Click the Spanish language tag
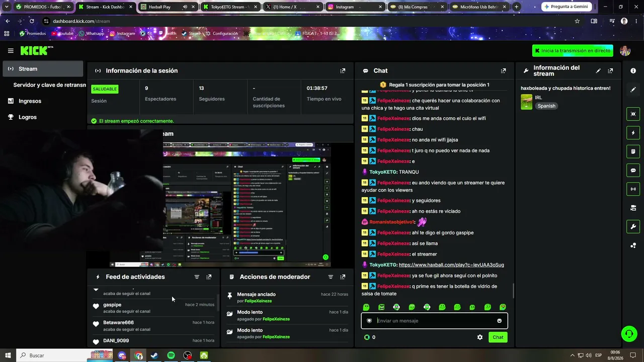Image resolution: width=644 pixels, height=362 pixels. [546, 106]
